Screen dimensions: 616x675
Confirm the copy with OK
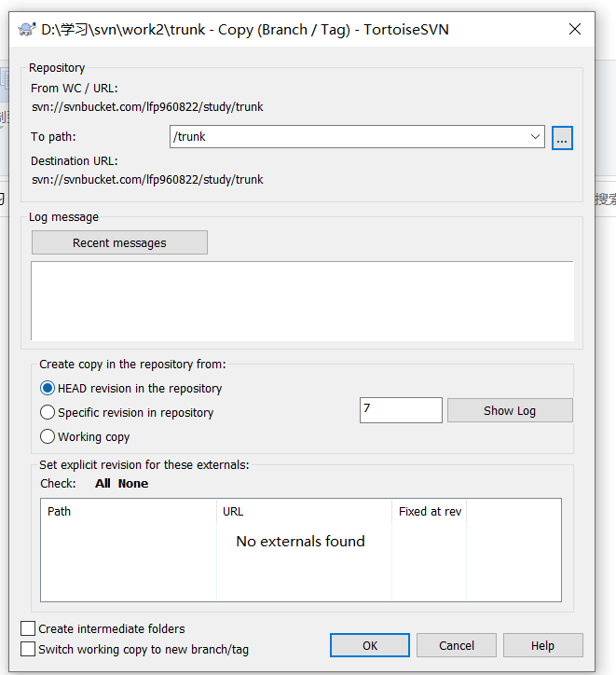(370, 645)
